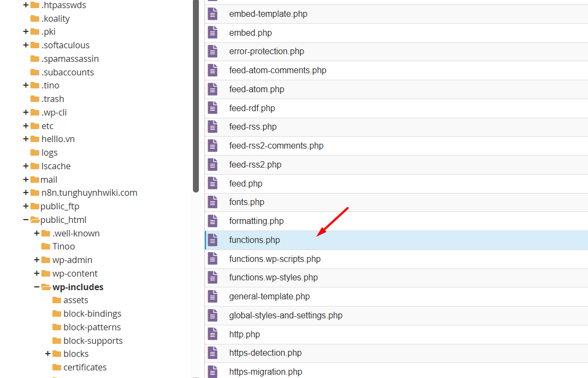
Task: Collapse the wp-includes folder tree
Action: pos(37,287)
